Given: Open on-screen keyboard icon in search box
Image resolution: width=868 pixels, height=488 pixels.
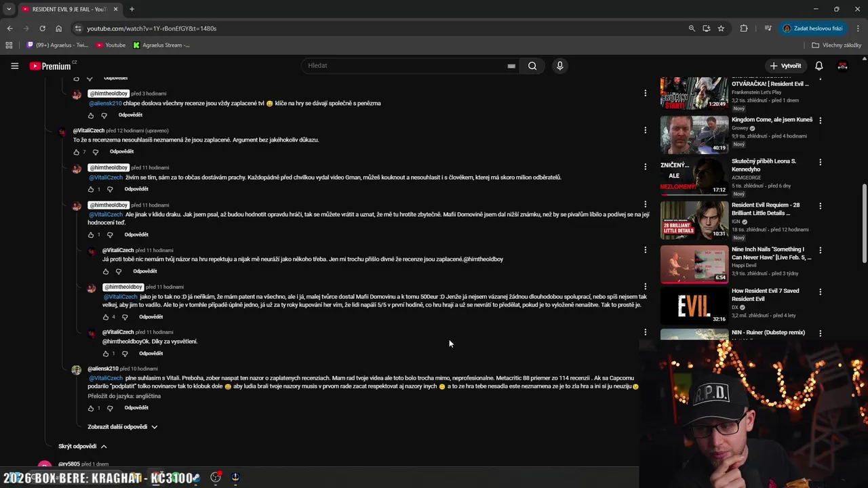Looking at the screenshot, I should click(511, 66).
